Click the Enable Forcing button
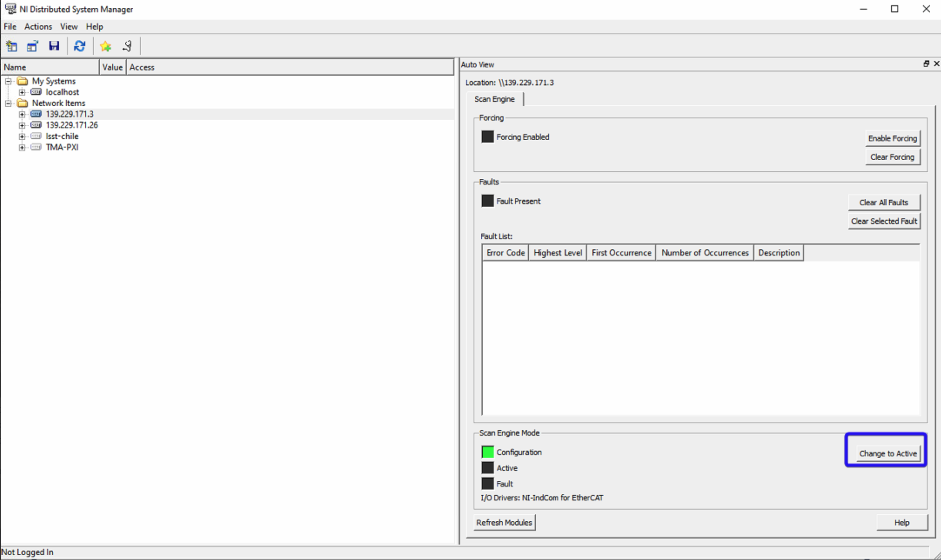941x560 pixels. [x=892, y=138]
